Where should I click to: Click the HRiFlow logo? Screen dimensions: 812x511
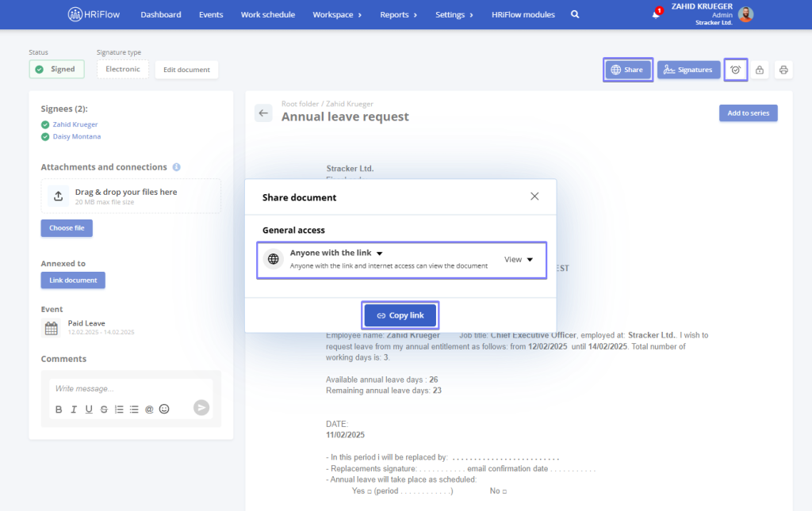point(94,14)
